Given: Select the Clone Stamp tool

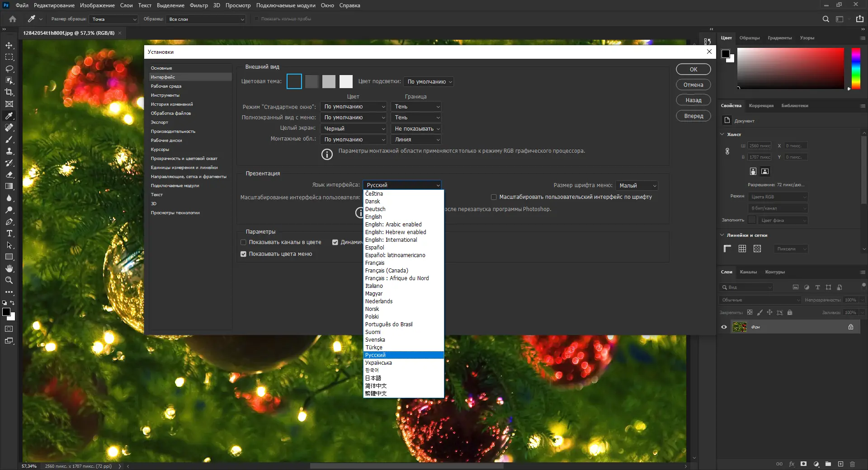Looking at the screenshot, I should [x=9, y=151].
